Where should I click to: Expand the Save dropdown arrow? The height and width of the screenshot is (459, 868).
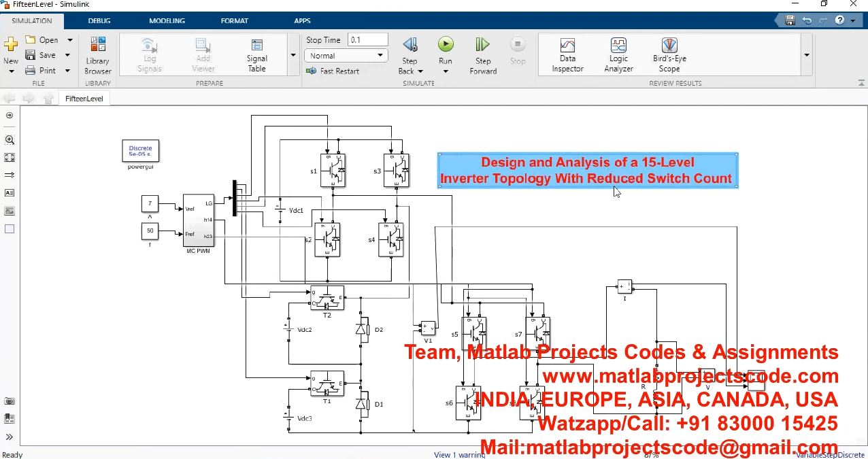point(67,55)
